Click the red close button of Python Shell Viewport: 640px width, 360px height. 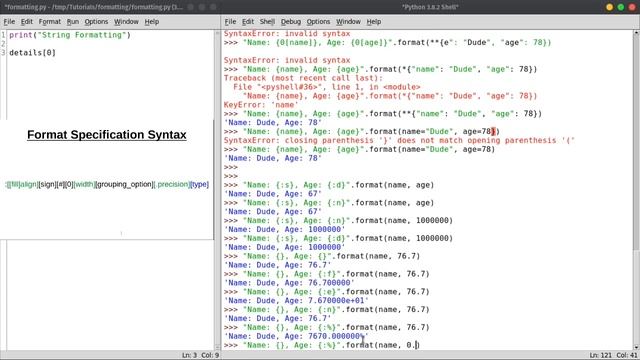632,7
